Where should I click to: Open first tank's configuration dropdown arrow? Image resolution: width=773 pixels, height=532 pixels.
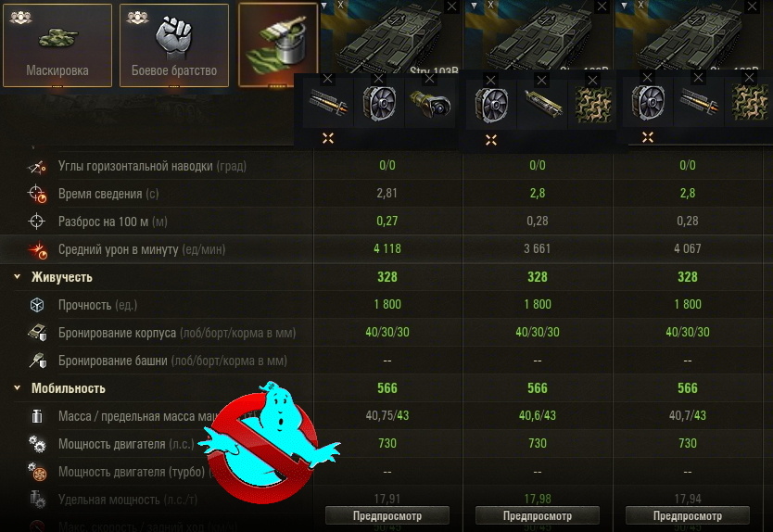[x=324, y=6]
